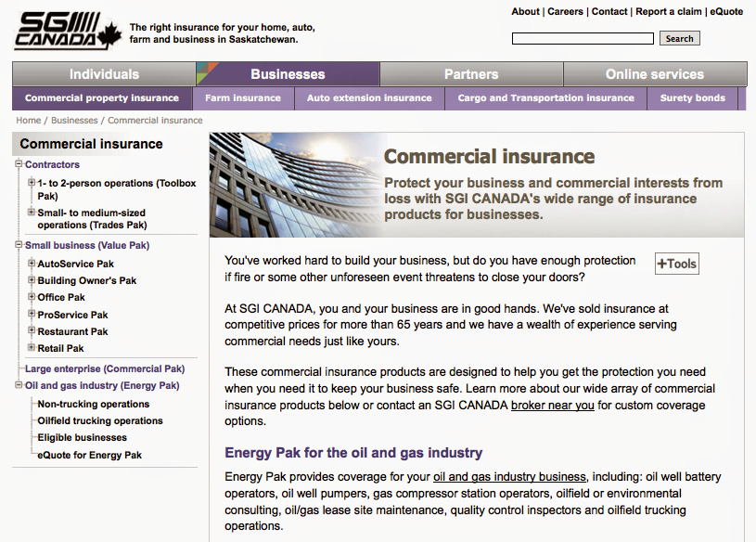Go to Businesses breadcrumb
Screen dimensions: 756x542
pos(74,120)
